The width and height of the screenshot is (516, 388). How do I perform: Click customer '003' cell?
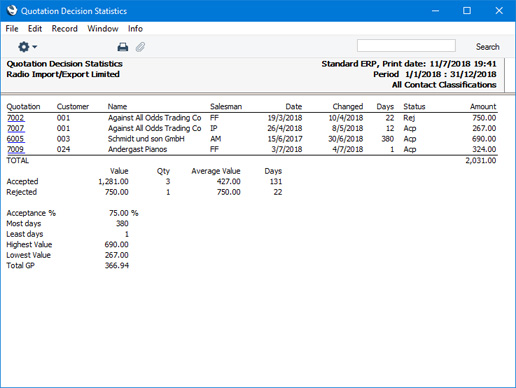pyautogui.click(x=63, y=139)
